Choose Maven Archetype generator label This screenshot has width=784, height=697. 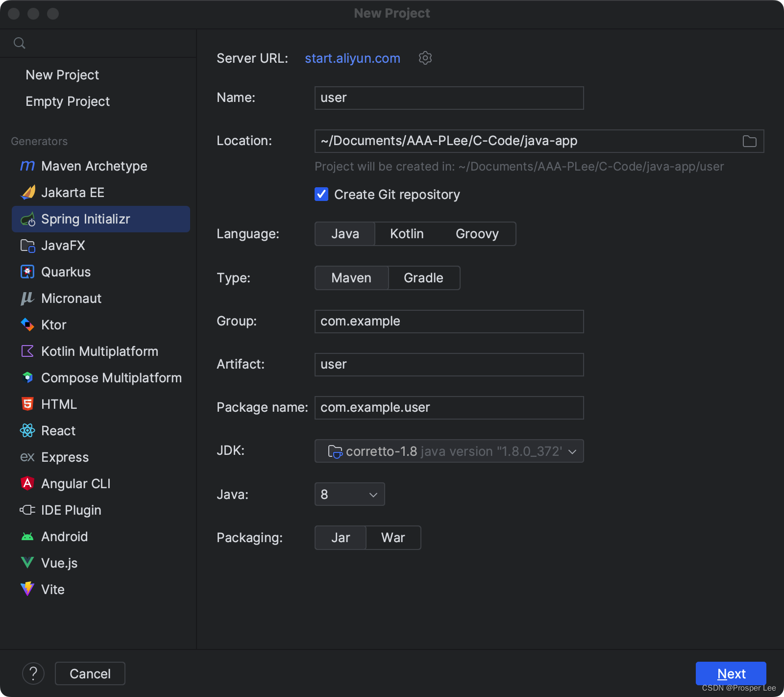tap(94, 166)
